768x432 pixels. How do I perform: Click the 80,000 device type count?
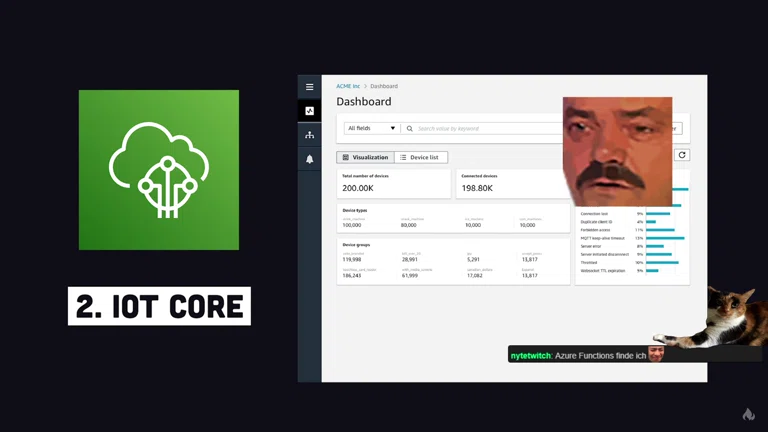click(x=408, y=225)
